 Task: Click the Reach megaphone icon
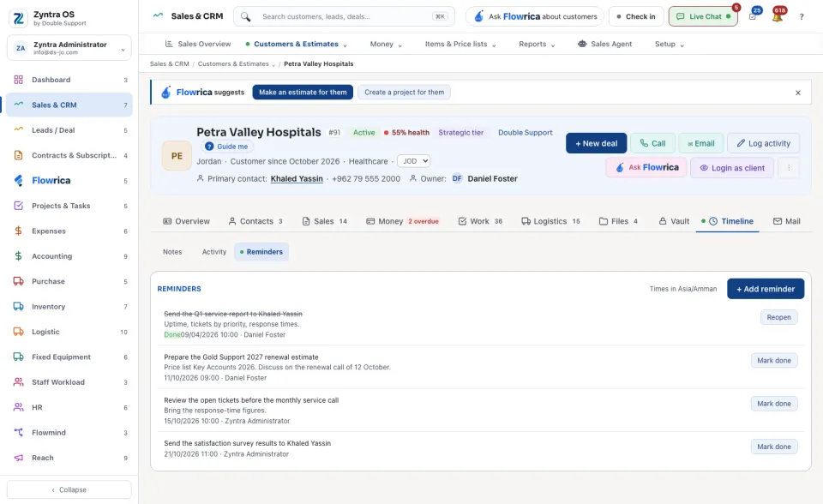pyautogui.click(x=18, y=458)
